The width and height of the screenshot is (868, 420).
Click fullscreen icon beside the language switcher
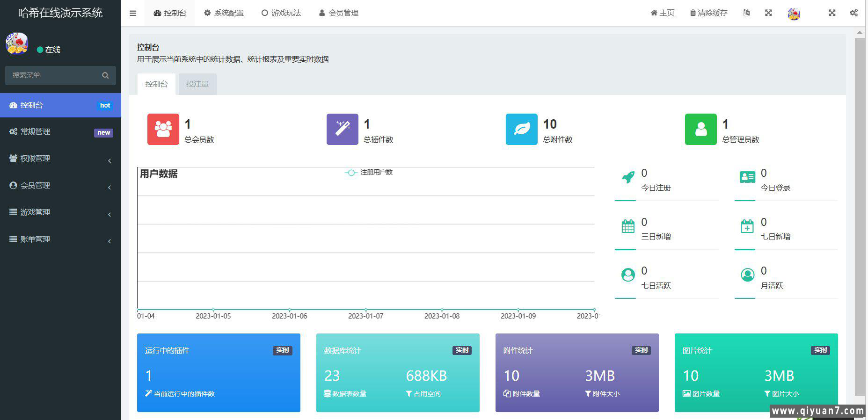click(x=768, y=13)
